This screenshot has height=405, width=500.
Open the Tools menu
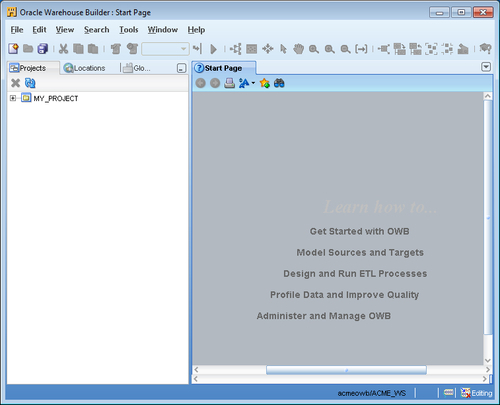point(129,30)
